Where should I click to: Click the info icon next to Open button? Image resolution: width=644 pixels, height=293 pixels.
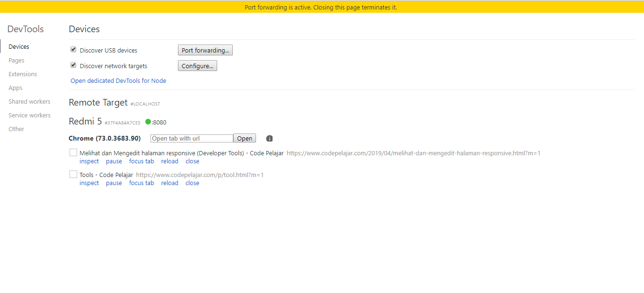click(269, 139)
